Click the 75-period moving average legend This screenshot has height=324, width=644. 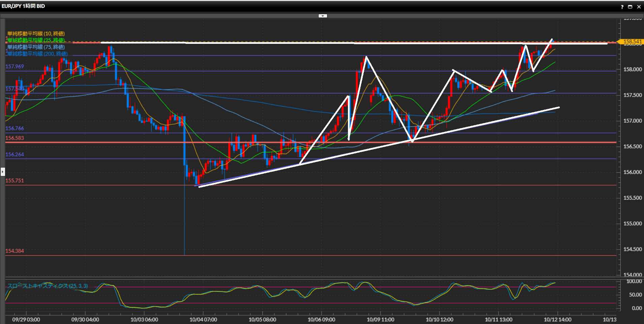click(x=36, y=47)
